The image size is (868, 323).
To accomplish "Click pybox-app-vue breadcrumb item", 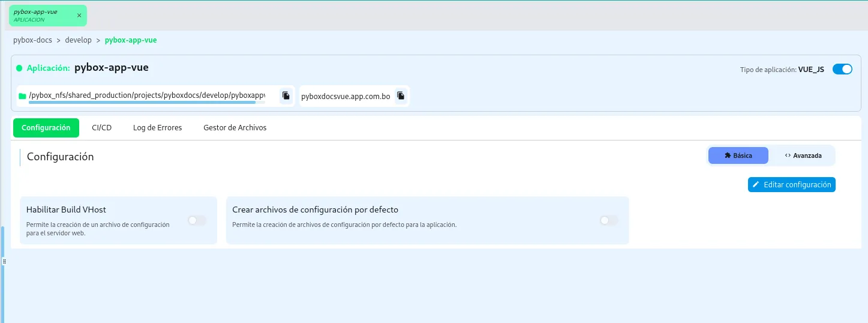I will point(131,40).
